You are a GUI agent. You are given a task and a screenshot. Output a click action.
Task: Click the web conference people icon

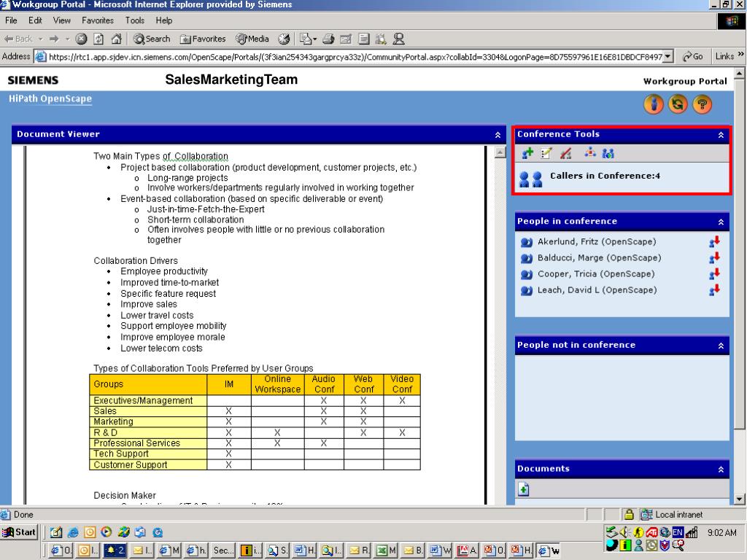click(608, 153)
